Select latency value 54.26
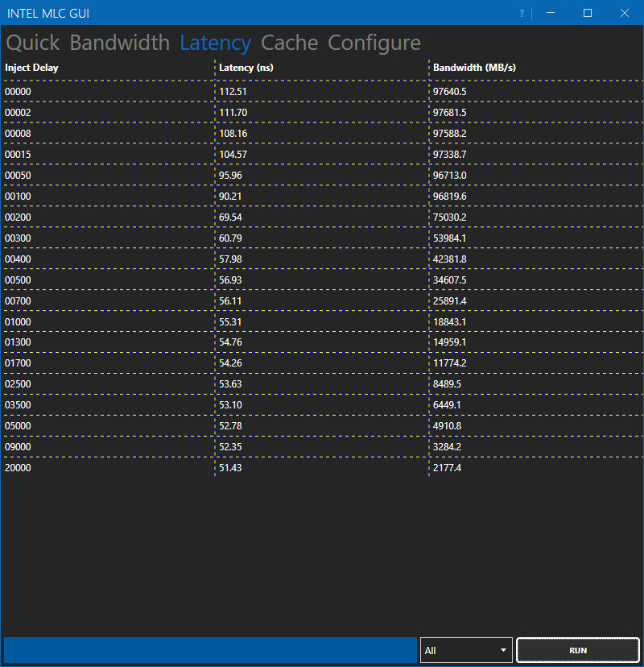Screen dimensions: 644x667 pos(230,362)
